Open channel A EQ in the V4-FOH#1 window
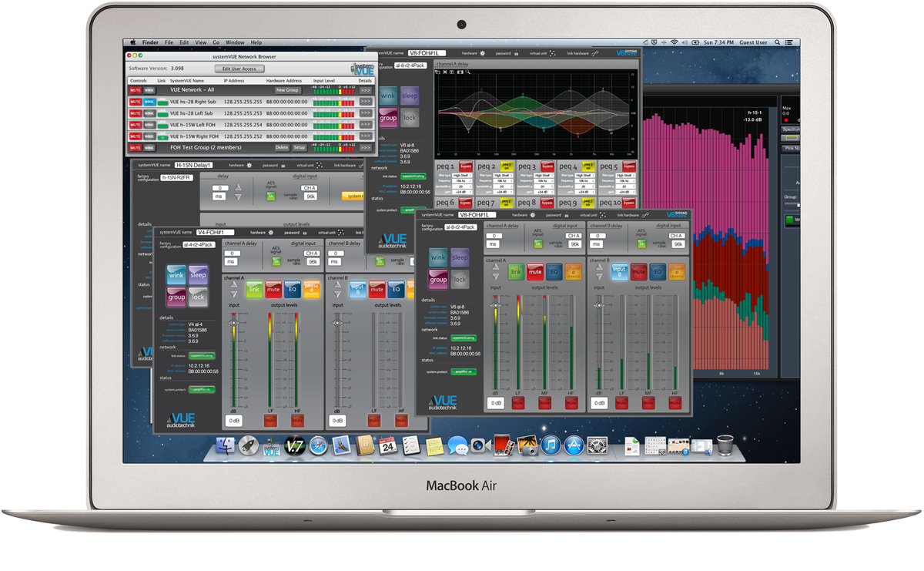The image size is (924, 571). [292, 290]
